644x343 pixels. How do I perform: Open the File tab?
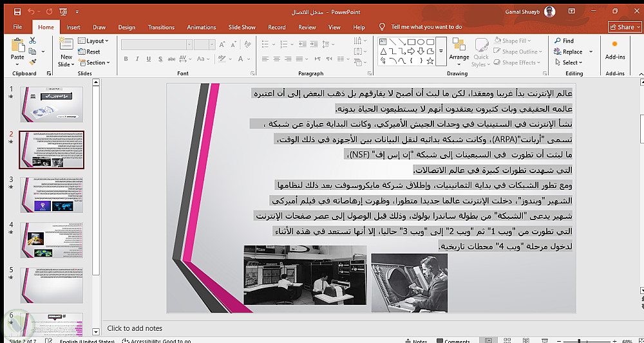point(17,27)
